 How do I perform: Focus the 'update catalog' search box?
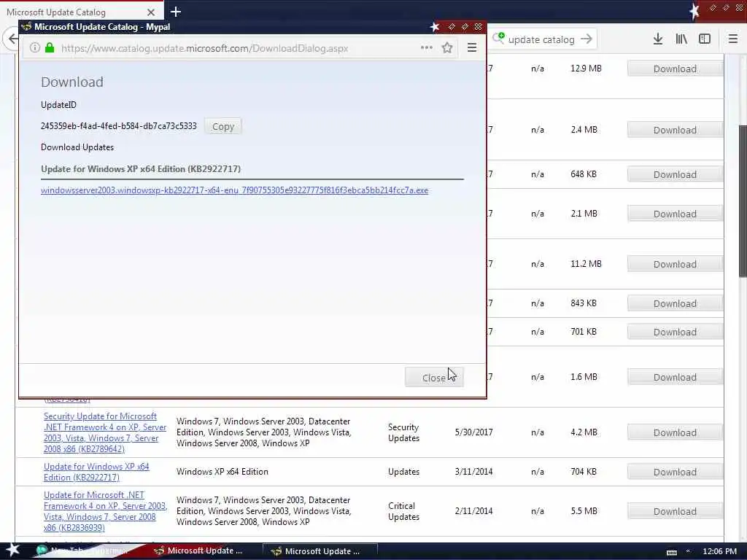tap(541, 39)
